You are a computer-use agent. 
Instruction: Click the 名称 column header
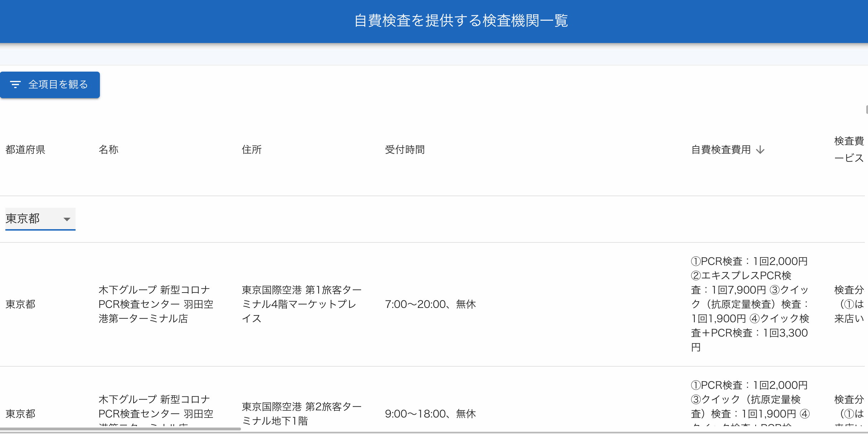pos(108,150)
